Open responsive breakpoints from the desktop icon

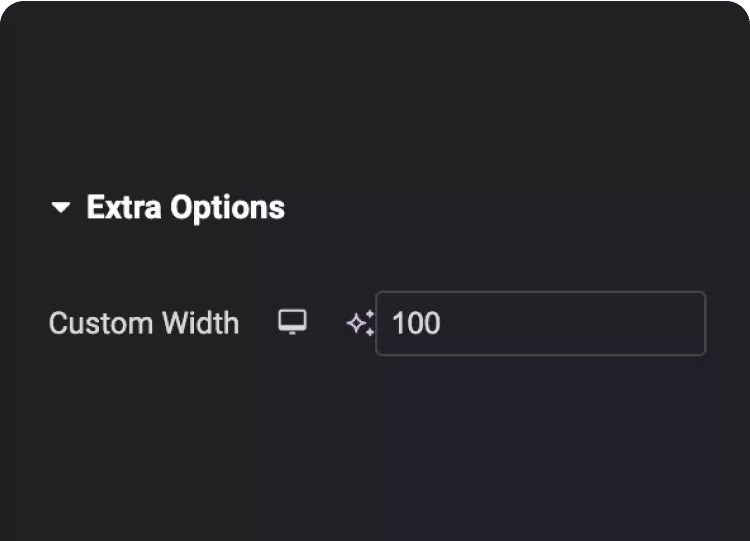click(292, 322)
